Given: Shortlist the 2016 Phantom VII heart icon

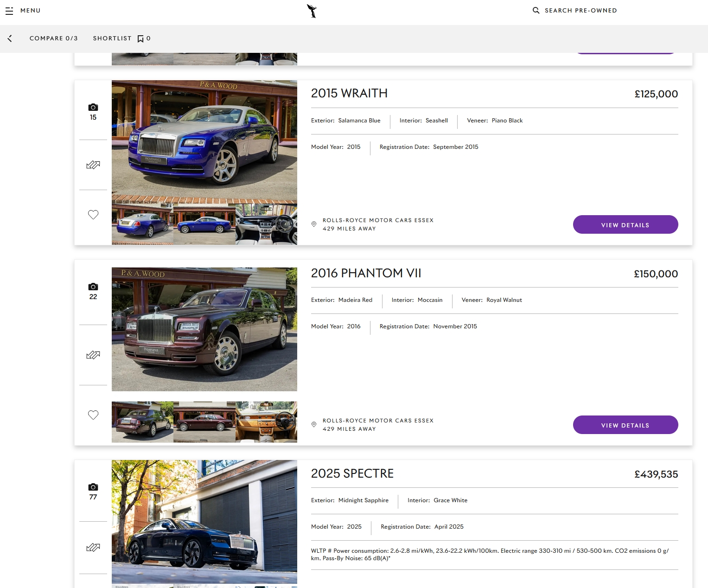Looking at the screenshot, I should pos(93,415).
